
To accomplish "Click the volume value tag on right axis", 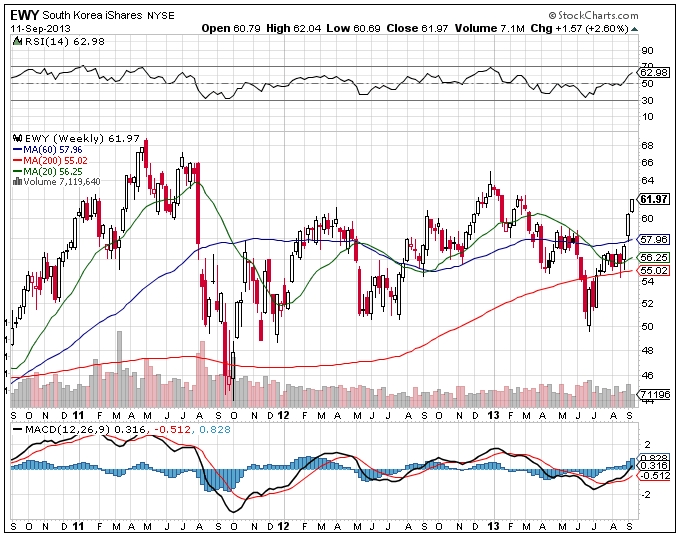I will point(655,395).
